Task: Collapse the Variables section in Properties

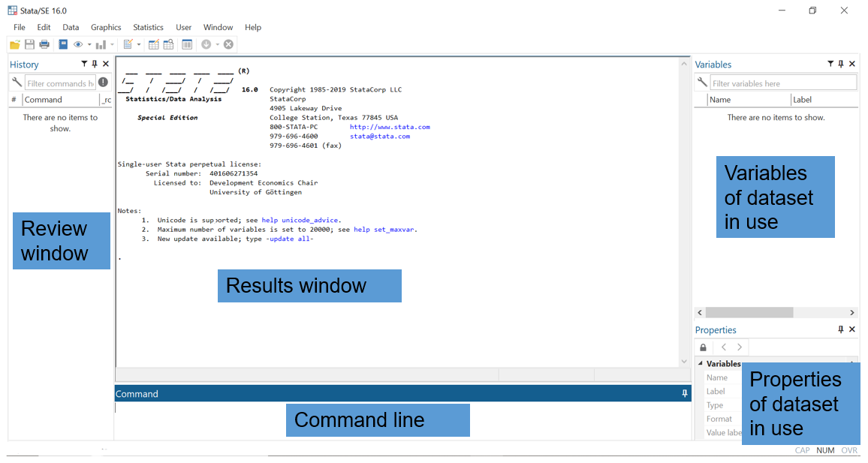Action: coord(700,363)
